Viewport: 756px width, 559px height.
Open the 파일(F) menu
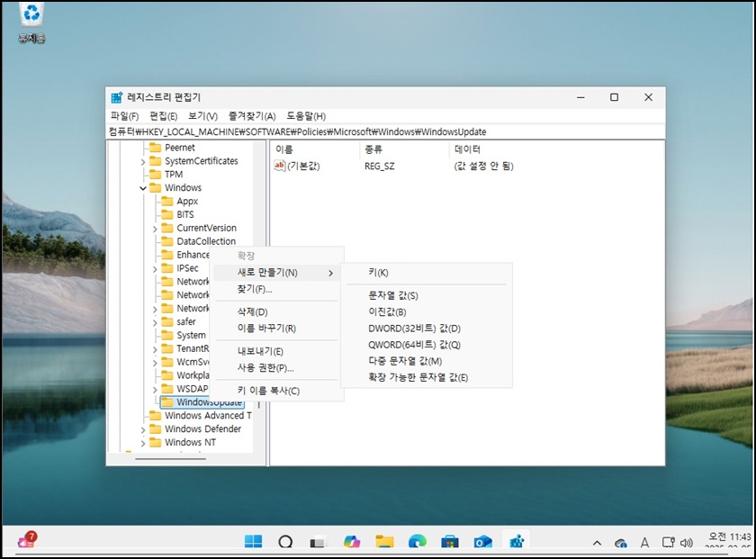coord(124,116)
